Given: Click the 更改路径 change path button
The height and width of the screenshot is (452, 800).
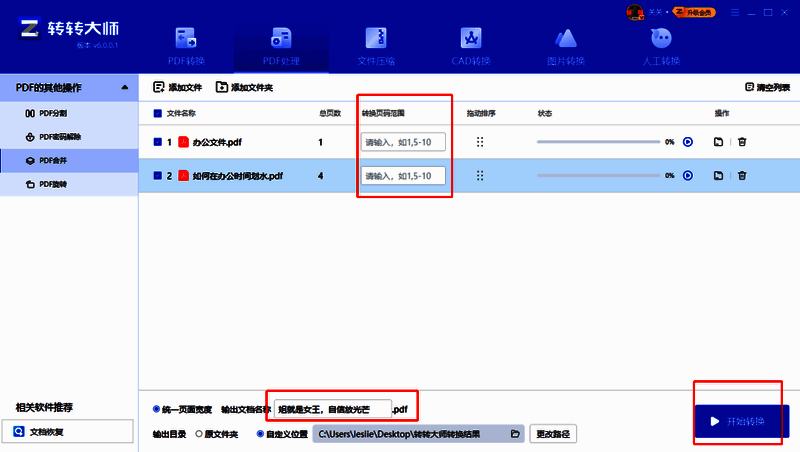Looking at the screenshot, I should click(554, 434).
